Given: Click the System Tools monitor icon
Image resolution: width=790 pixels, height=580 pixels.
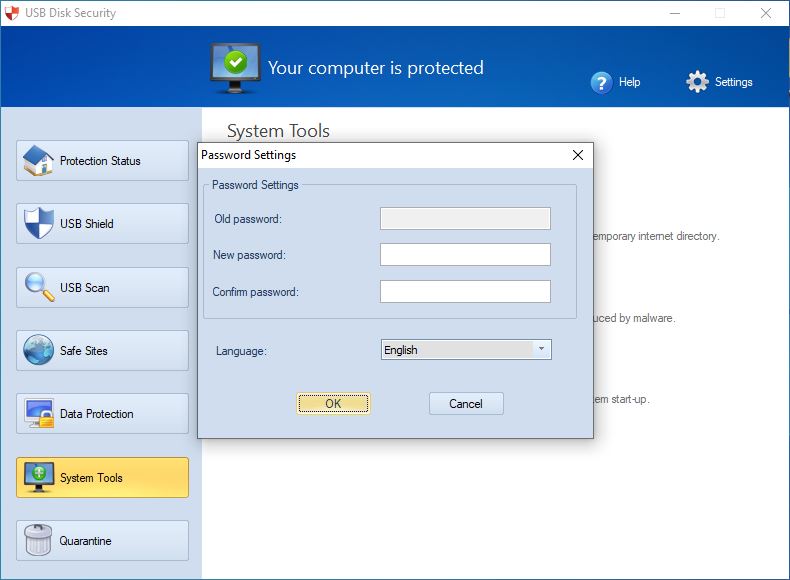Looking at the screenshot, I should (39, 477).
